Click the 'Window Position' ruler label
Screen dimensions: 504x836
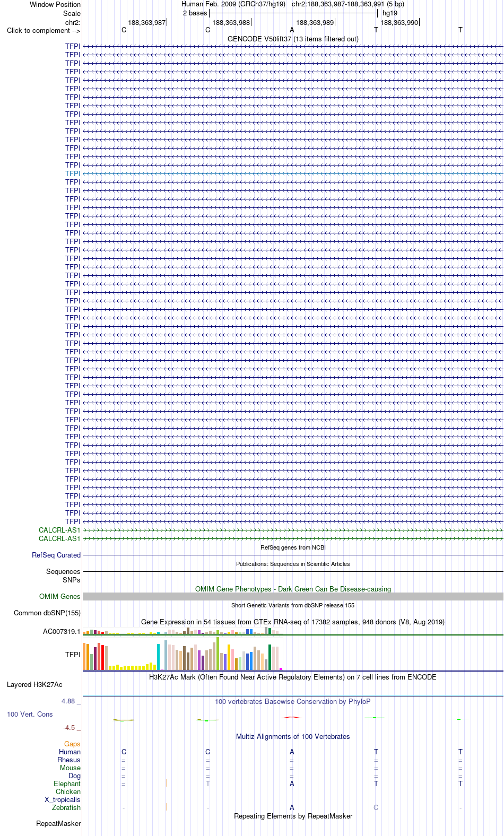pos(55,4)
